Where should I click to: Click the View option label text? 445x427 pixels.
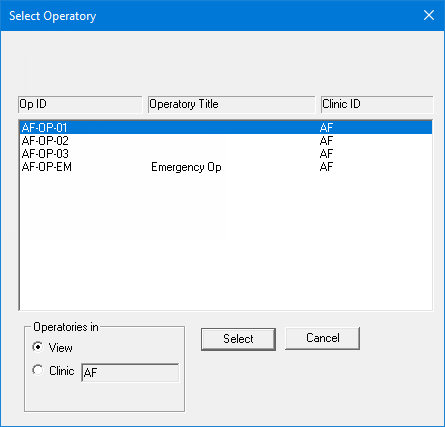60,348
